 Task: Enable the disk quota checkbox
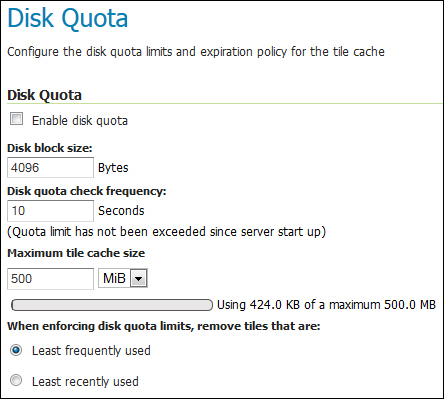[x=16, y=119]
